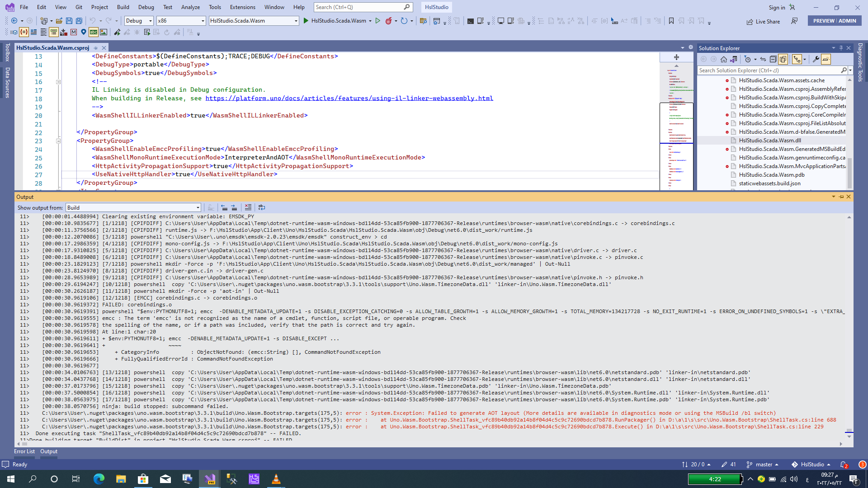Toggle Word Wrap in Output window
Screen dimensions: 868x488
point(262,207)
